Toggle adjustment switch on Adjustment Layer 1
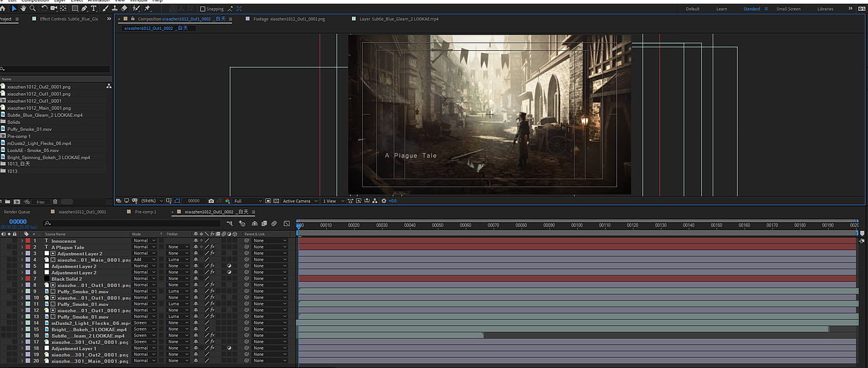 229,348
